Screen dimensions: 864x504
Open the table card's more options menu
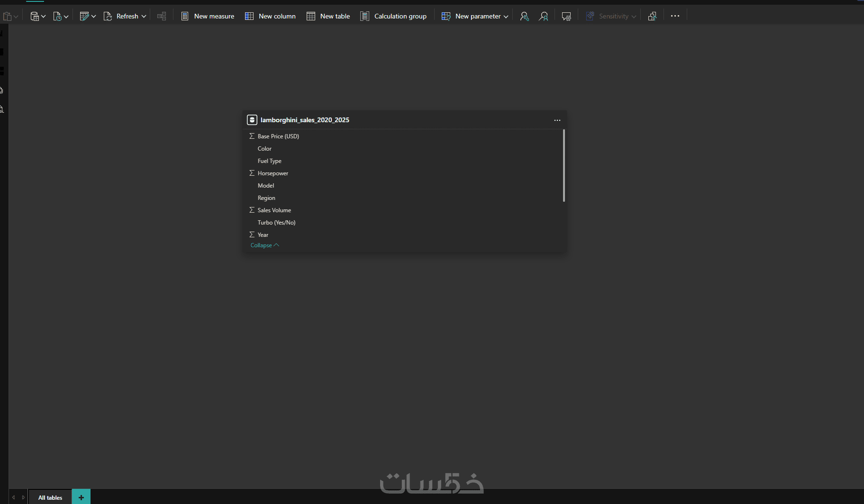pos(557,120)
